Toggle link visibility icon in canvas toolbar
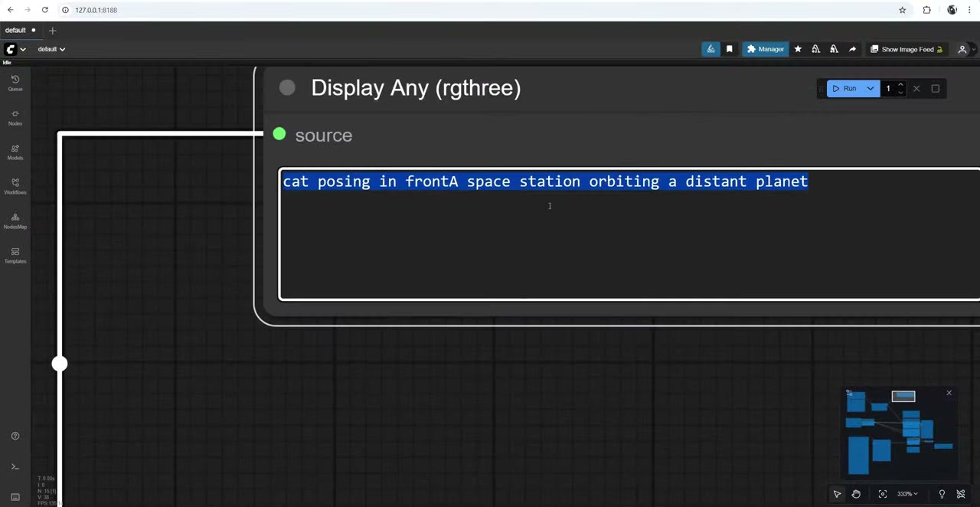980x507 pixels. coord(961,494)
